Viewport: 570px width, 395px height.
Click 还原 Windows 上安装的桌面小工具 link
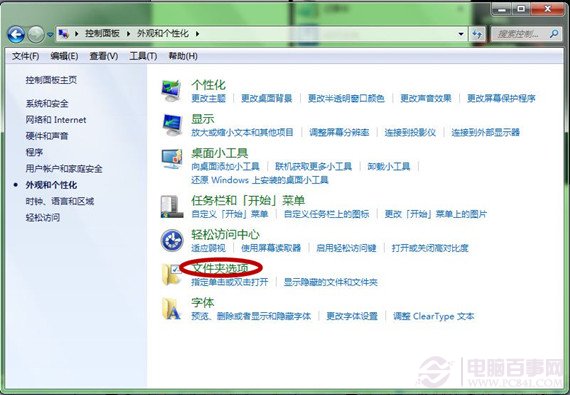[x=260, y=180]
